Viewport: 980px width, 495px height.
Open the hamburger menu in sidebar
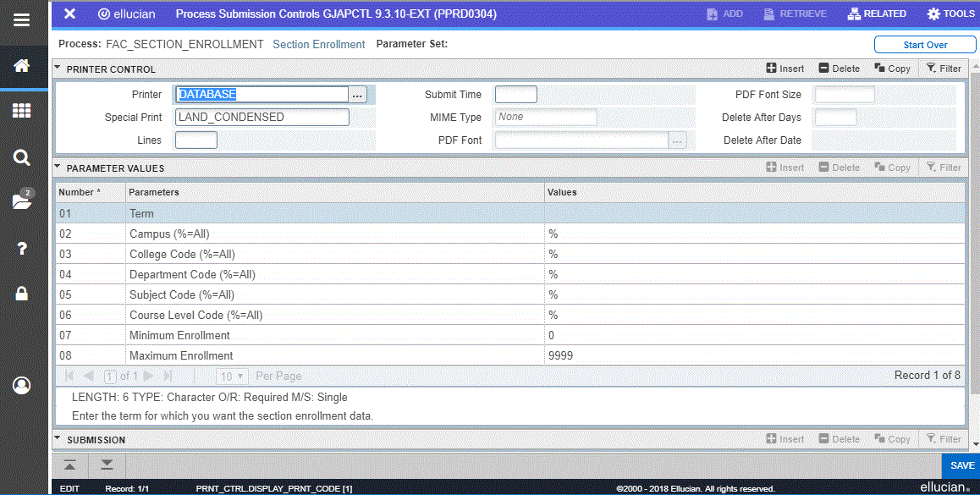pyautogui.click(x=22, y=19)
